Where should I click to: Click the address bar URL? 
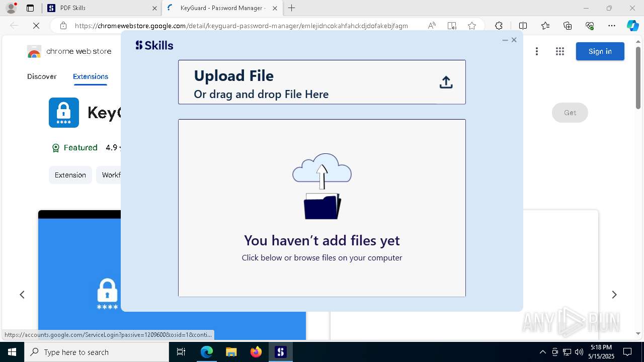pos(242,26)
